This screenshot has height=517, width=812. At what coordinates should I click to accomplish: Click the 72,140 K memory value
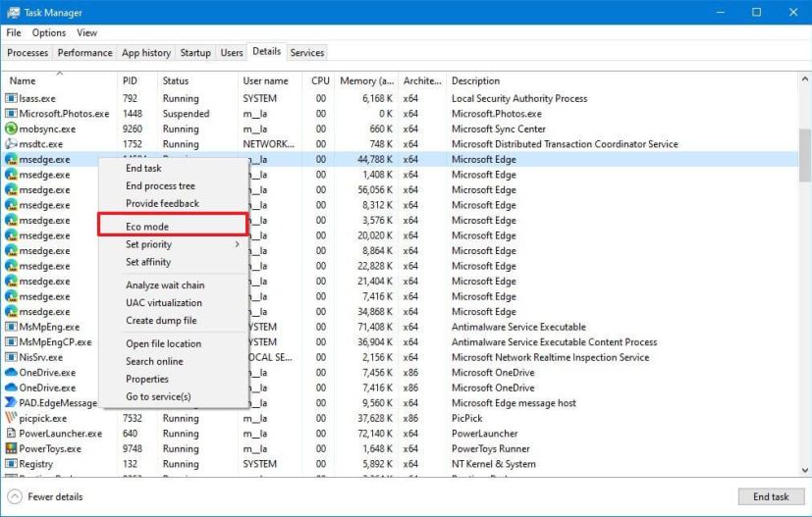(375, 434)
